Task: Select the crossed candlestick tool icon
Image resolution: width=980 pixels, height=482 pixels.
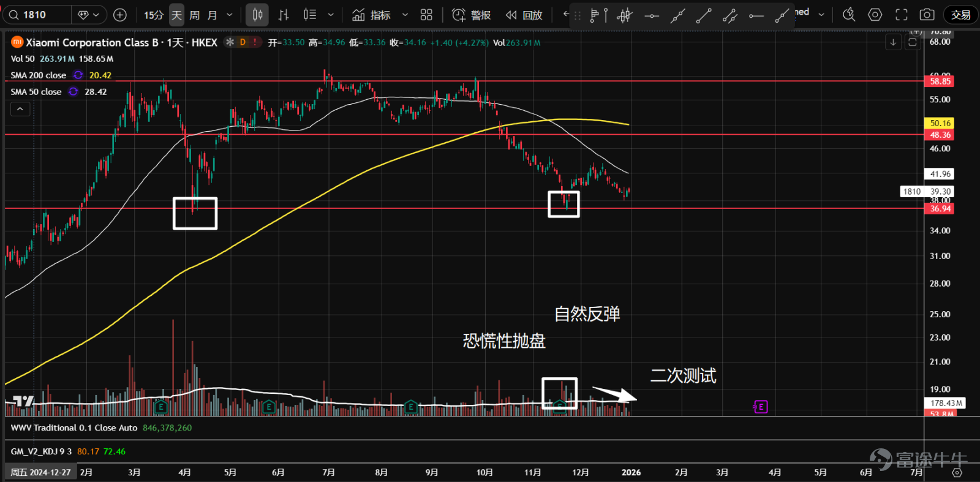Action: click(x=624, y=15)
